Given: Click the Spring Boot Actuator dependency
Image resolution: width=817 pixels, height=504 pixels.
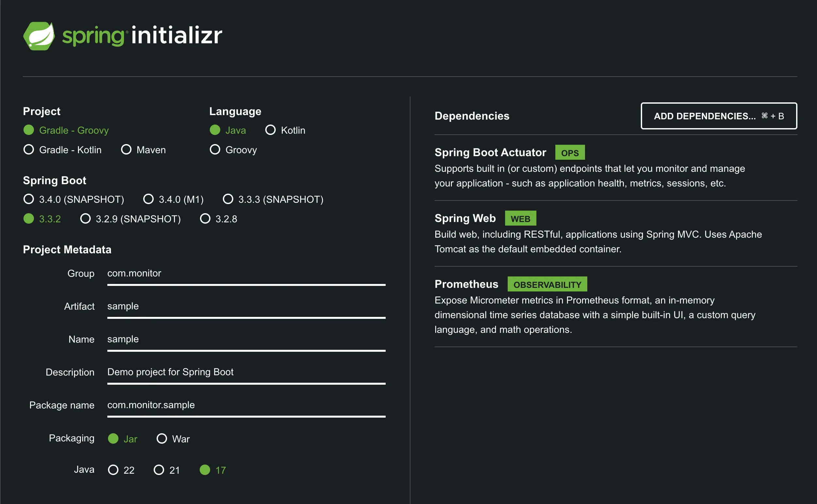Looking at the screenshot, I should tap(490, 153).
